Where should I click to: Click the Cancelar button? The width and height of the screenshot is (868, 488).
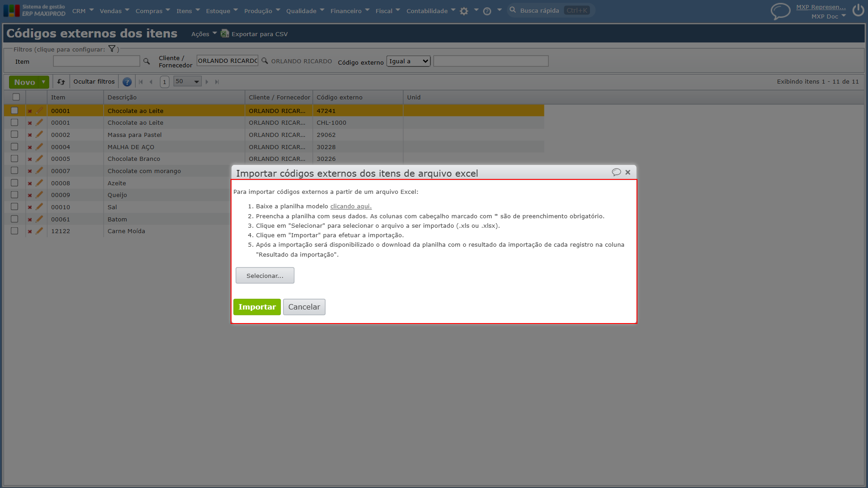click(x=304, y=307)
